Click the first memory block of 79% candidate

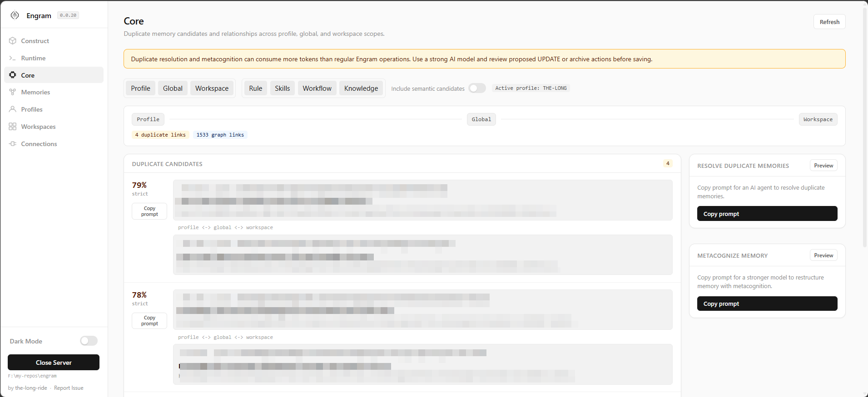(x=422, y=200)
